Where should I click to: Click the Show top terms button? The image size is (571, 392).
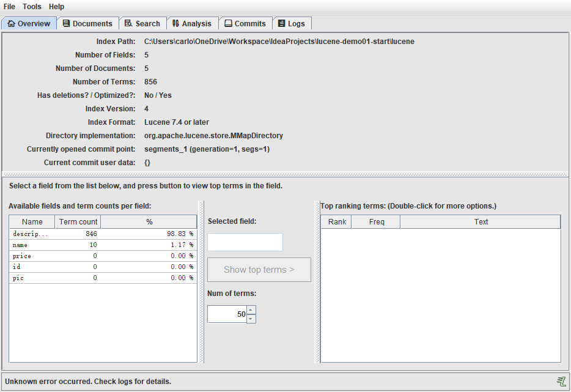point(259,270)
